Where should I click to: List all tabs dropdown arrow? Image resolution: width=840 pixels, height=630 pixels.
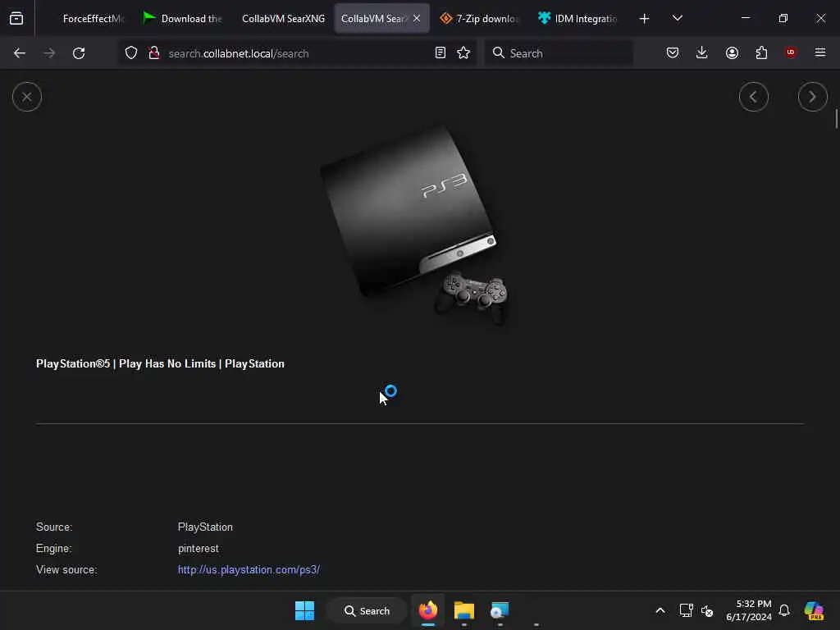[x=677, y=19]
